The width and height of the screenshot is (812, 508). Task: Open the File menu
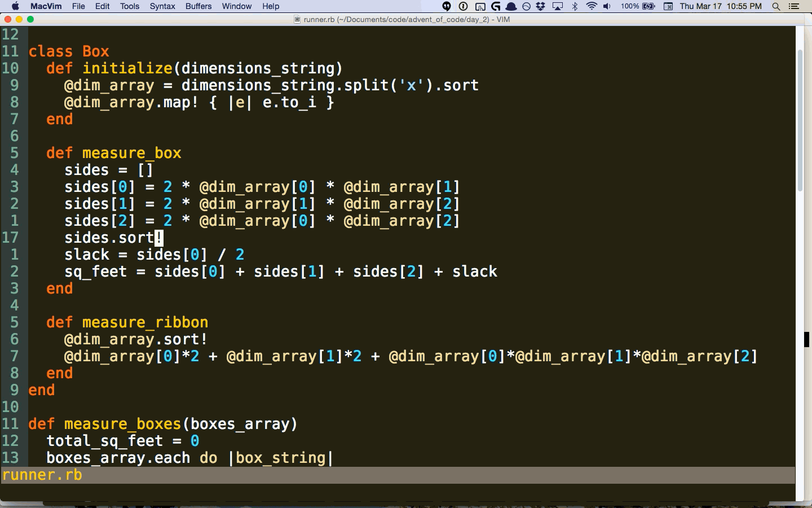click(x=78, y=6)
